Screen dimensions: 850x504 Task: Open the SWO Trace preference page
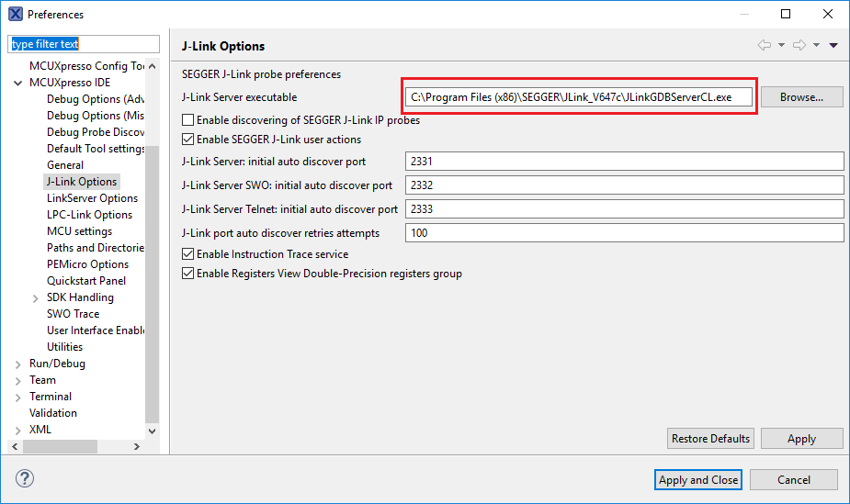pyautogui.click(x=73, y=314)
